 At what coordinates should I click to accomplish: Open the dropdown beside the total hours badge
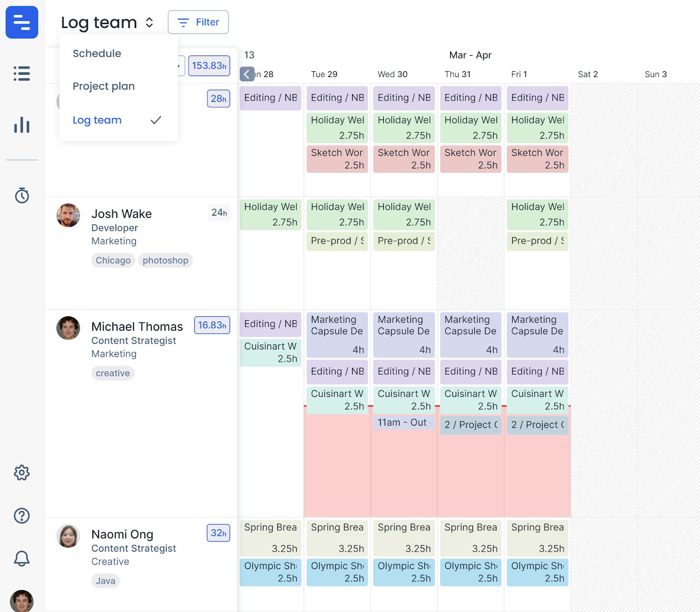click(x=178, y=66)
